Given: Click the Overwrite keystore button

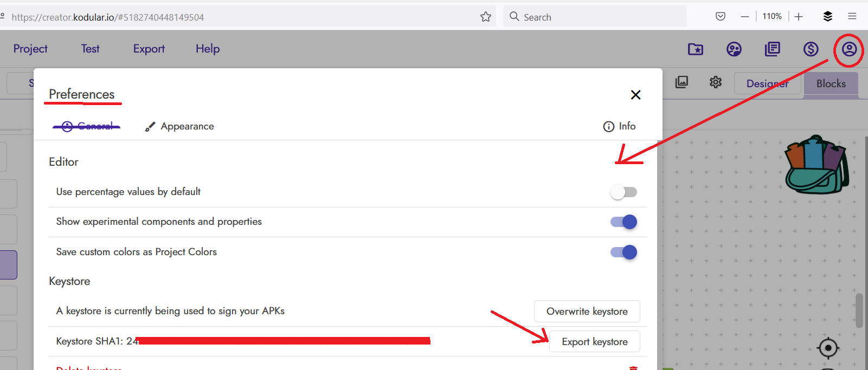Looking at the screenshot, I should tap(587, 311).
